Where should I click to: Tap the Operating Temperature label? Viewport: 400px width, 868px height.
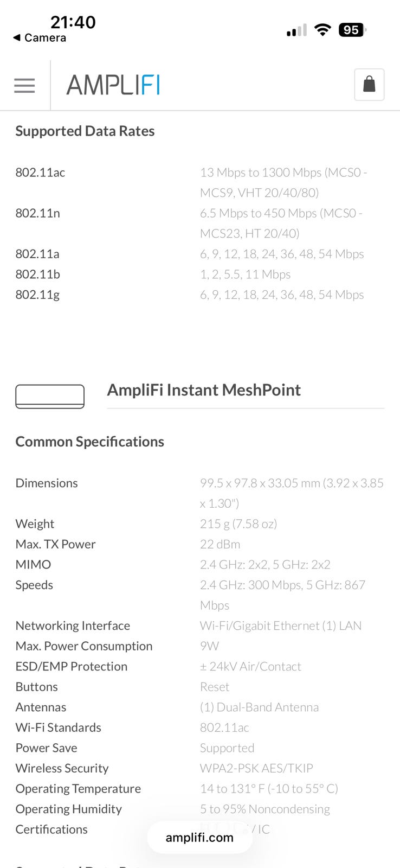78,789
